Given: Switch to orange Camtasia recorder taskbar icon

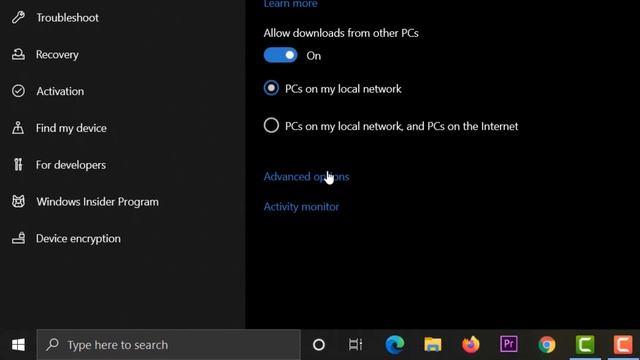Looking at the screenshot, I should click(x=623, y=345).
